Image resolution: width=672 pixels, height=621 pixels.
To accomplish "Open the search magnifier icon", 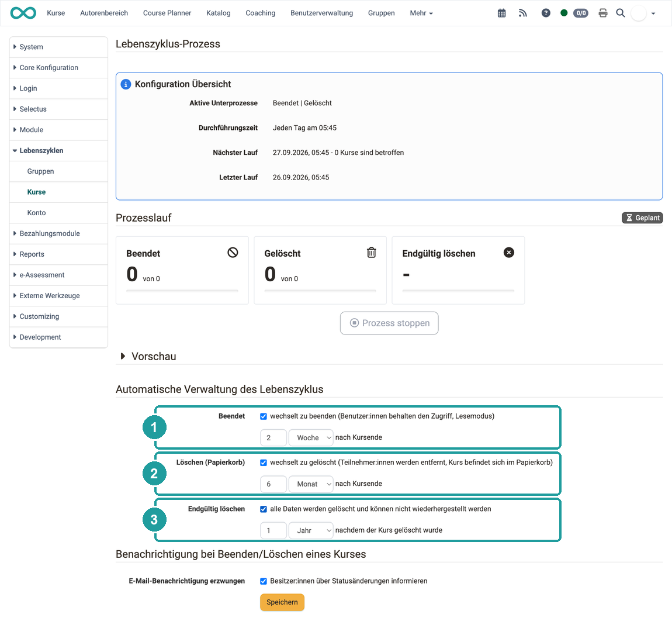I will pyautogui.click(x=620, y=13).
